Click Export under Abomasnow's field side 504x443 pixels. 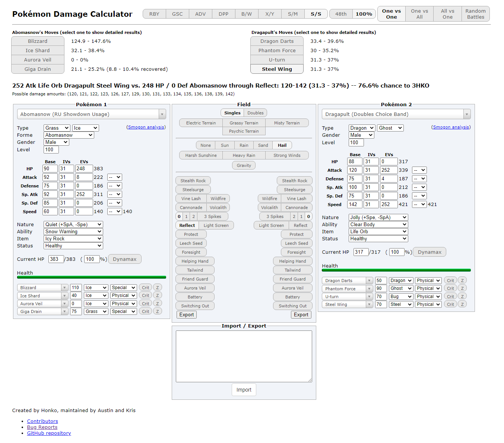(x=187, y=315)
